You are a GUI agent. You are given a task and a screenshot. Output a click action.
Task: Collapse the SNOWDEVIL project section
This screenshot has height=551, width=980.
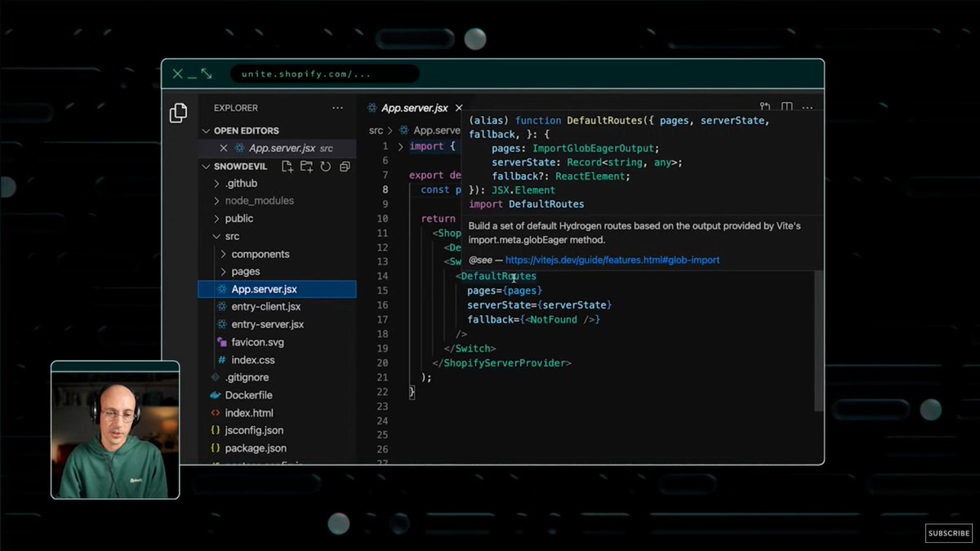click(207, 167)
